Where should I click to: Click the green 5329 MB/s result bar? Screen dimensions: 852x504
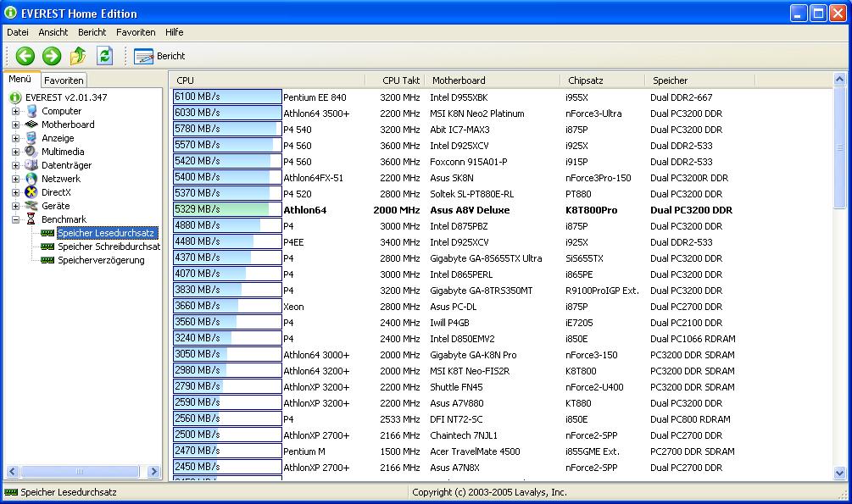tap(227, 209)
